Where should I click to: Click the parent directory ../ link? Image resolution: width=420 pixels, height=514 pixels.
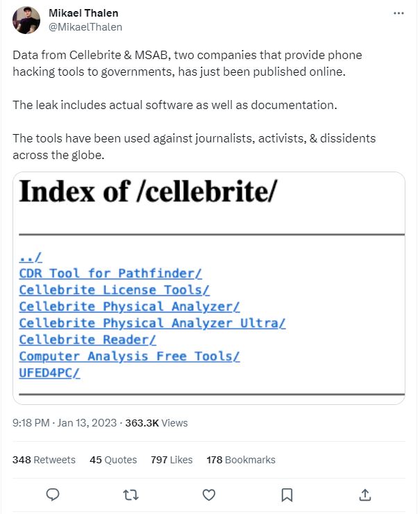tap(31, 256)
